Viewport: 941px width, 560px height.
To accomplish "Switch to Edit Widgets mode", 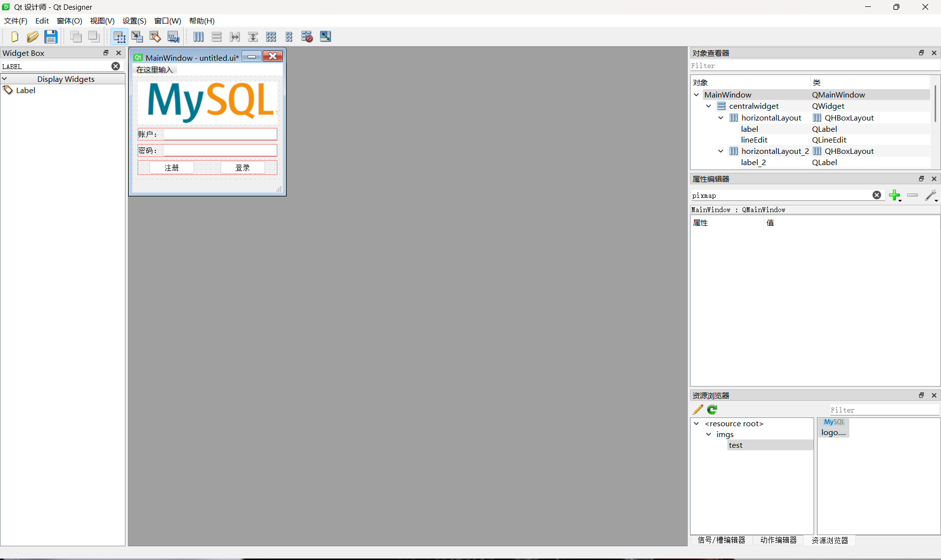I will click(x=119, y=37).
